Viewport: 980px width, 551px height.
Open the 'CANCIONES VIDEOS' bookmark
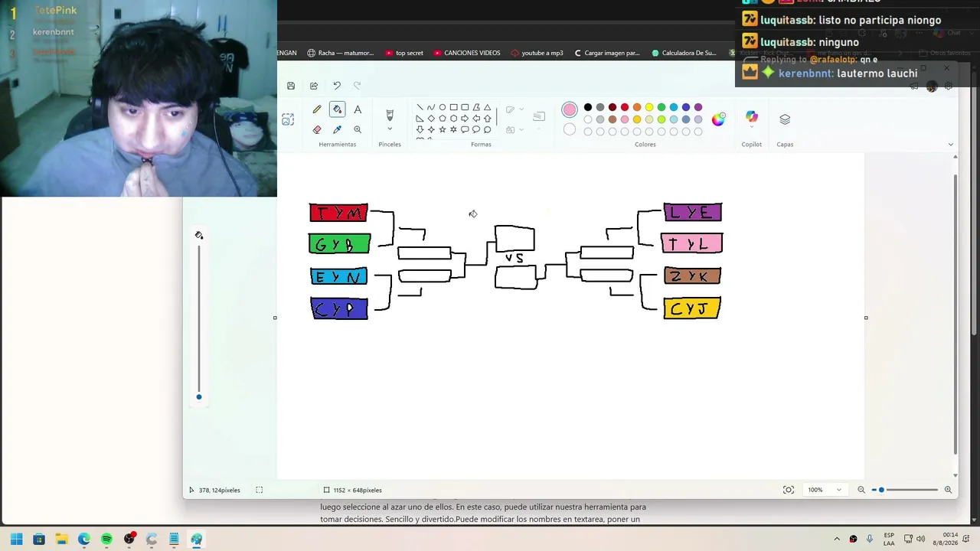coord(467,53)
